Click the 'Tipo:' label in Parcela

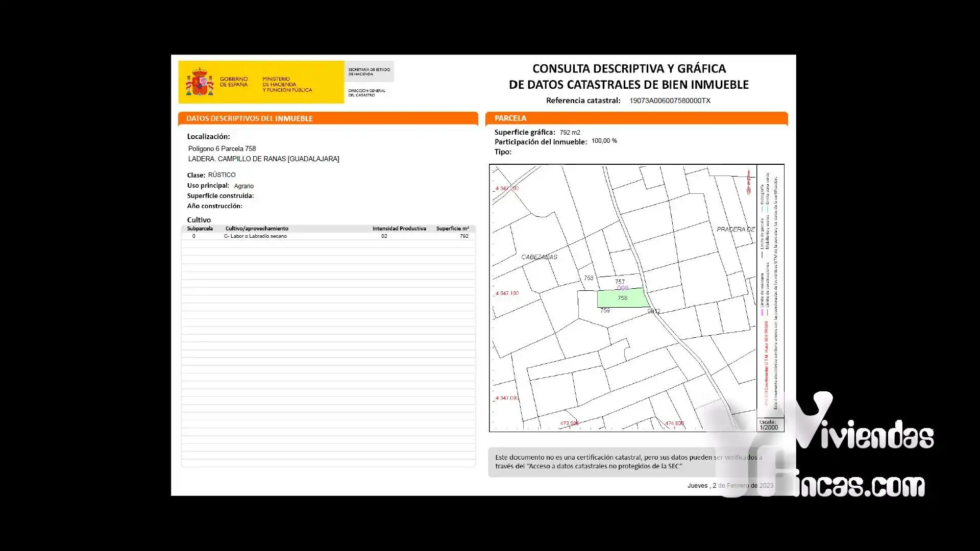pyautogui.click(x=503, y=152)
